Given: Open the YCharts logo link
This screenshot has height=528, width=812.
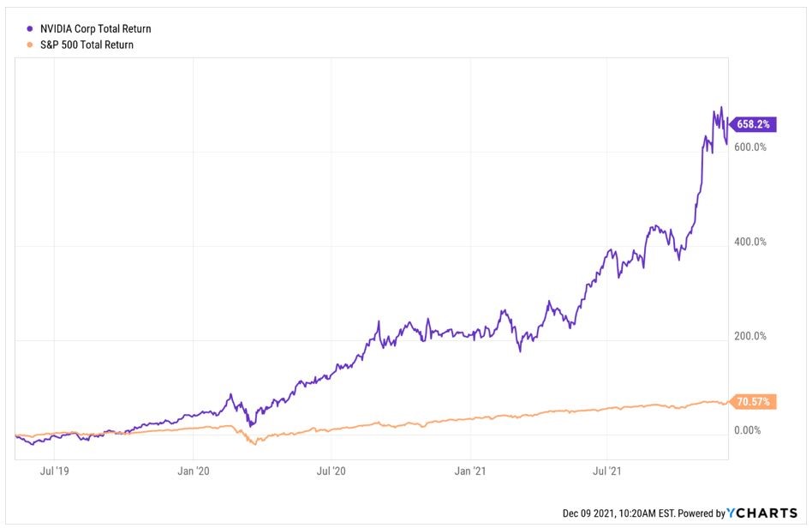Looking at the screenshot, I should (x=762, y=513).
